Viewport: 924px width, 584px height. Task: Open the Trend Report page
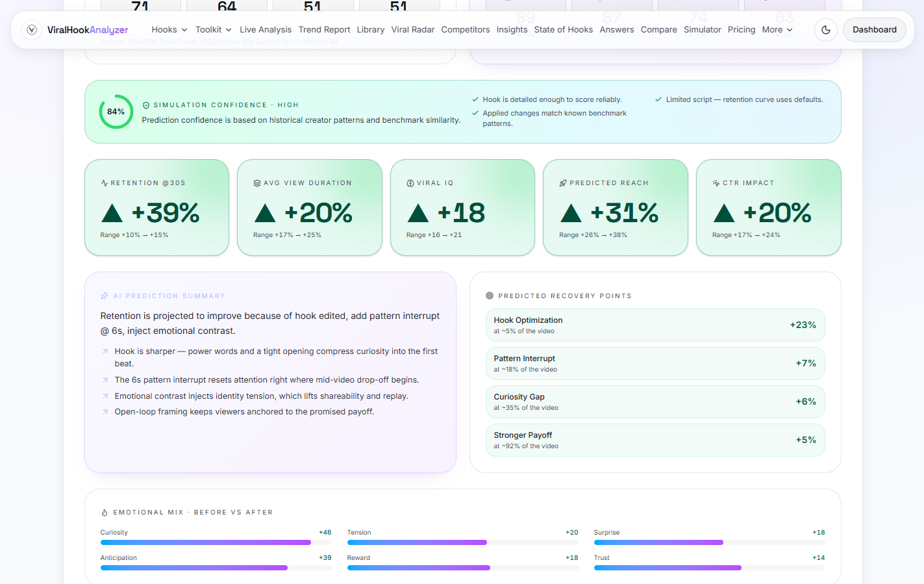(x=324, y=30)
